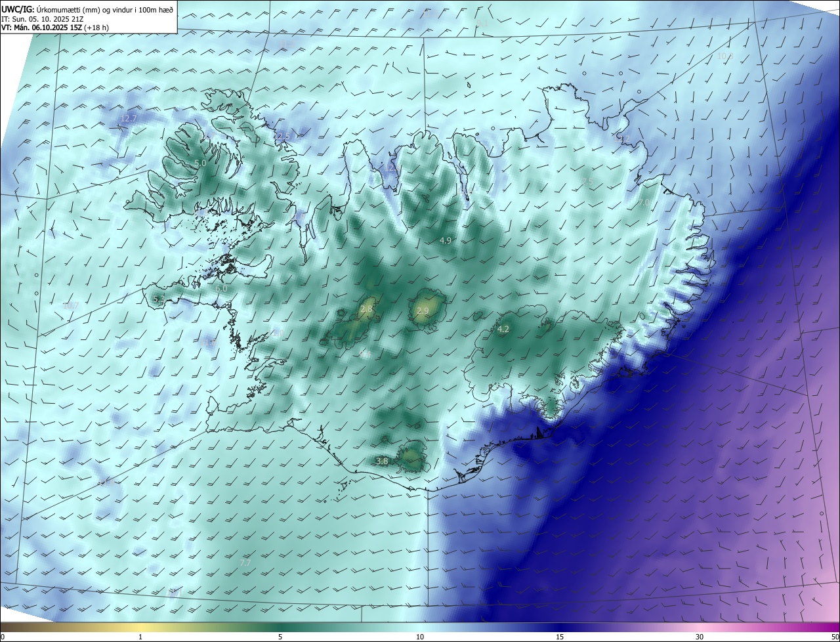Click the map value "6.0"
This screenshot has width=840, height=642.
coord(222,288)
